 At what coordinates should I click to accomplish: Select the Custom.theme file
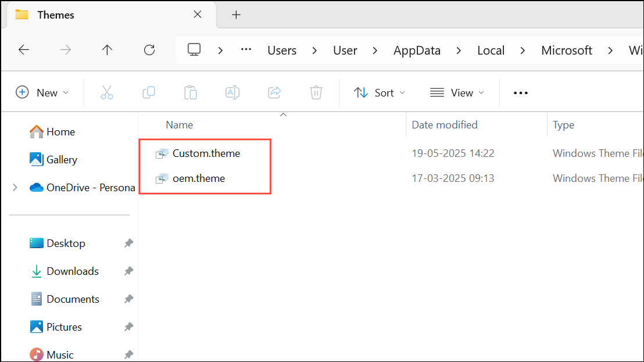[206, 153]
